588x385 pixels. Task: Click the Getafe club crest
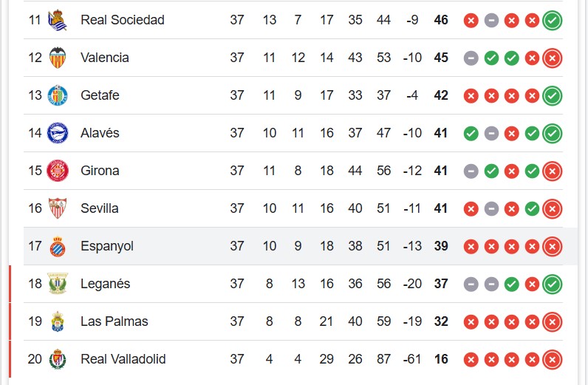[58, 95]
